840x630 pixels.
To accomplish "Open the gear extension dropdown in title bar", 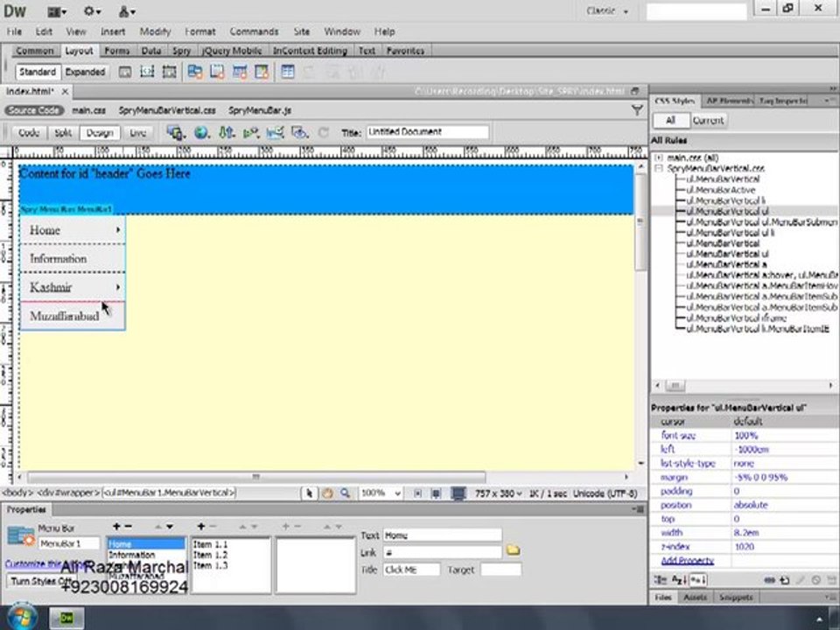I will pos(92,11).
